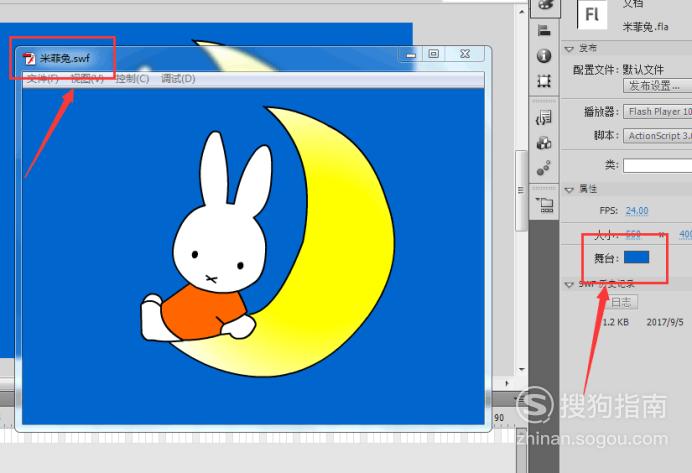Open 调试(D) menu in the SWF window

click(178, 79)
